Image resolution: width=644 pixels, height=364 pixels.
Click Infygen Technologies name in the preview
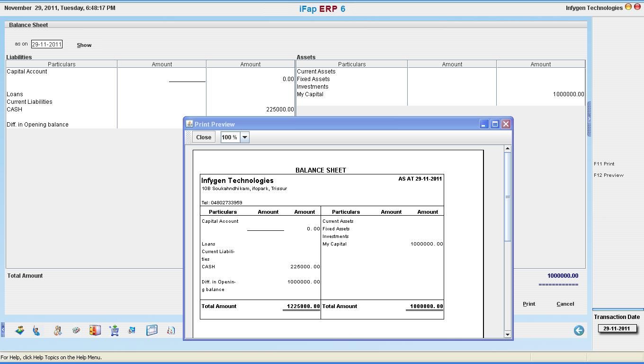point(237,181)
